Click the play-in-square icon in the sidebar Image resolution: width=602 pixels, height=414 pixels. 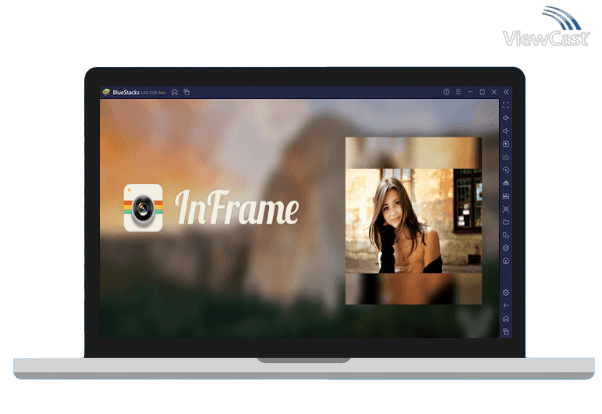(506, 144)
